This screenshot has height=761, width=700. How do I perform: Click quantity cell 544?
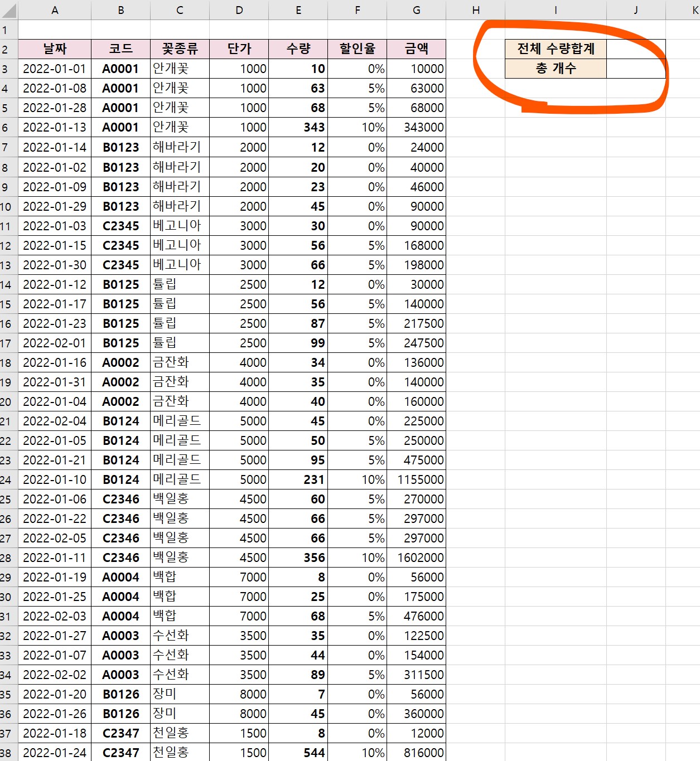point(298,753)
